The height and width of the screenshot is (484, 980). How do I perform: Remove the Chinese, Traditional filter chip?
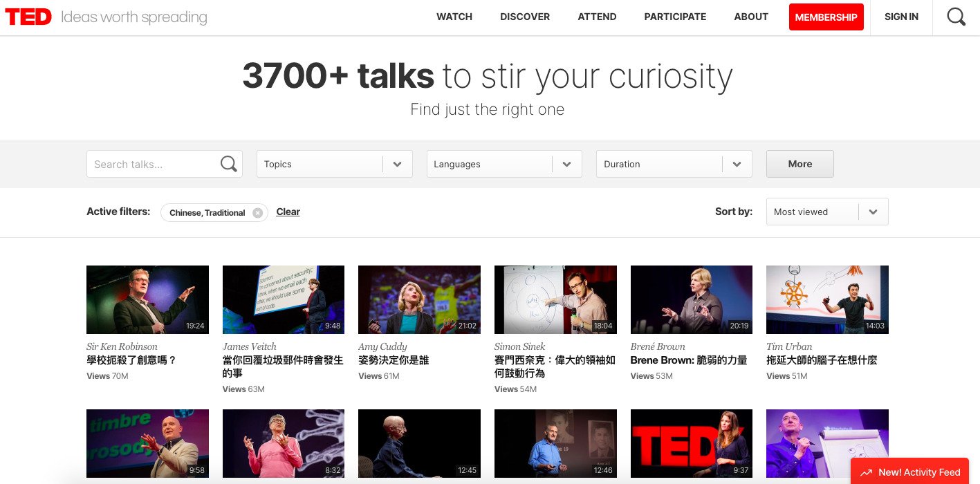[x=257, y=213]
